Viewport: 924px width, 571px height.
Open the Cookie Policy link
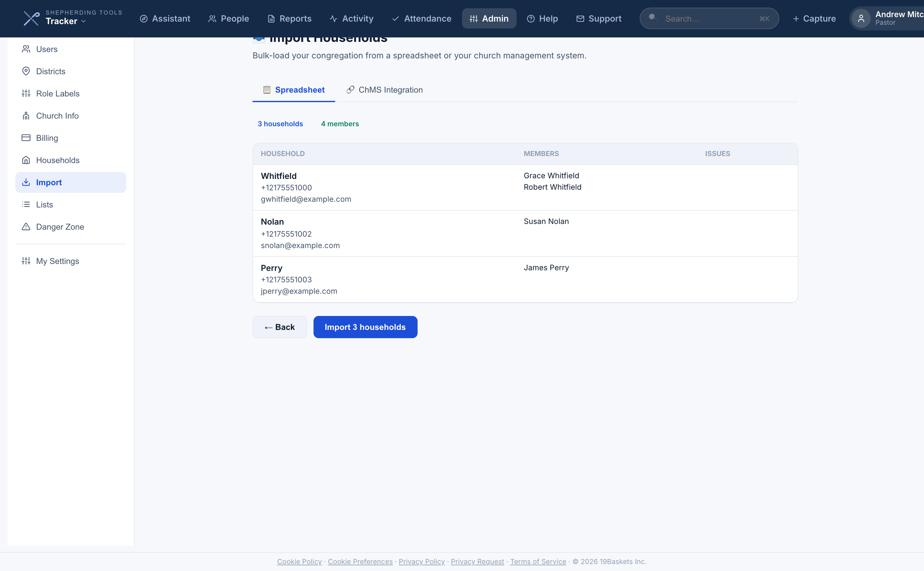300,561
